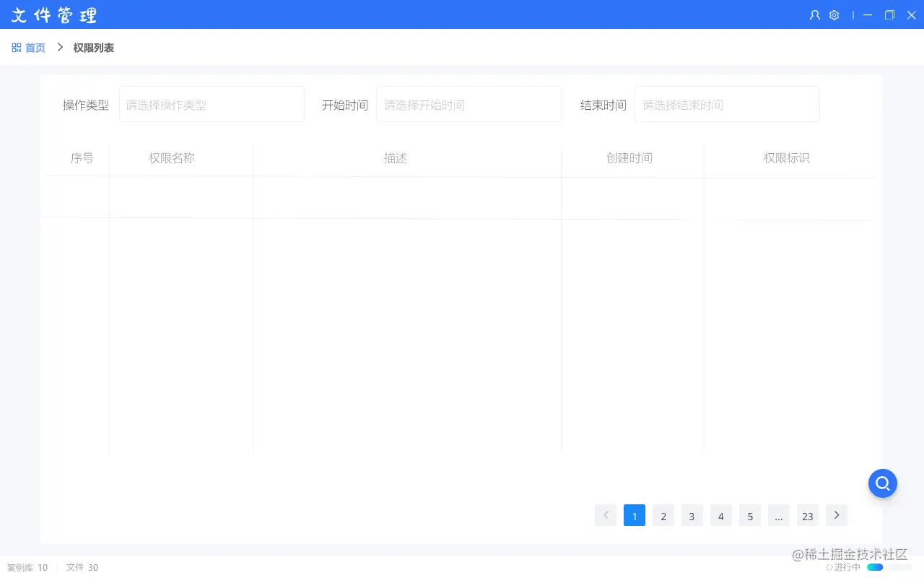Open the 结束时间 picker field
This screenshot has height=578, width=924.
[x=727, y=105]
